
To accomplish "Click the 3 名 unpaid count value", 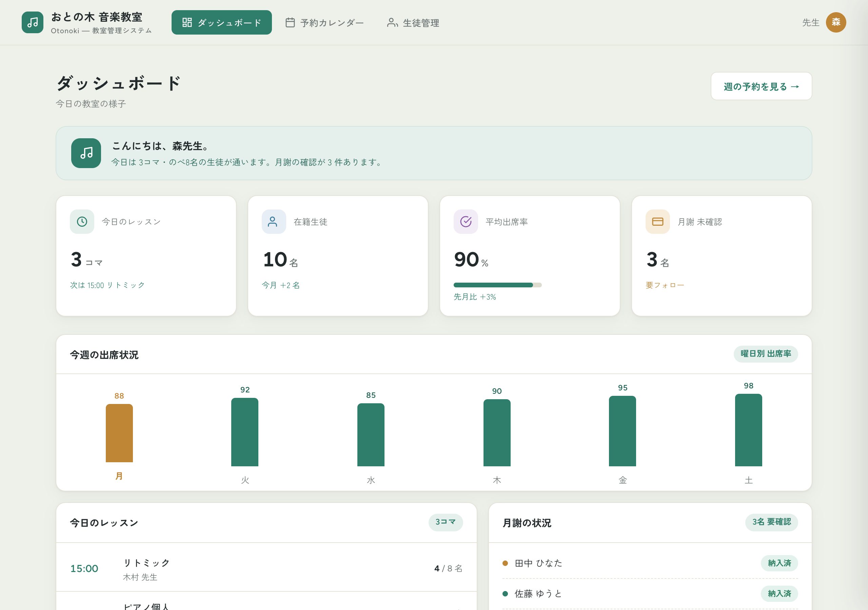I will pos(658,260).
